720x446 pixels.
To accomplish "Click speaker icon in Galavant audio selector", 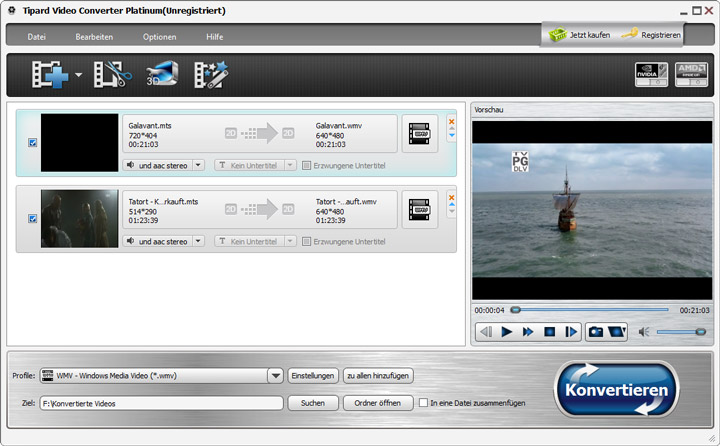I will point(131,165).
